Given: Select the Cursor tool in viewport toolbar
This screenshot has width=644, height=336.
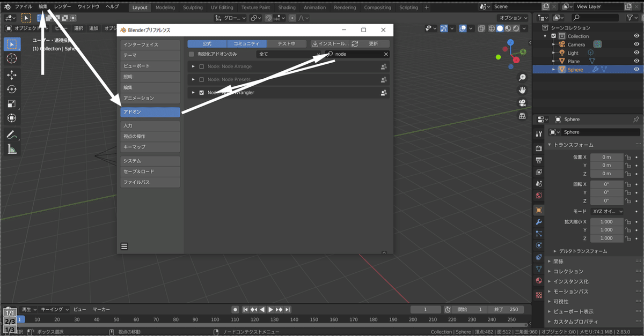Looking at the screenshot, I should 11,58.
